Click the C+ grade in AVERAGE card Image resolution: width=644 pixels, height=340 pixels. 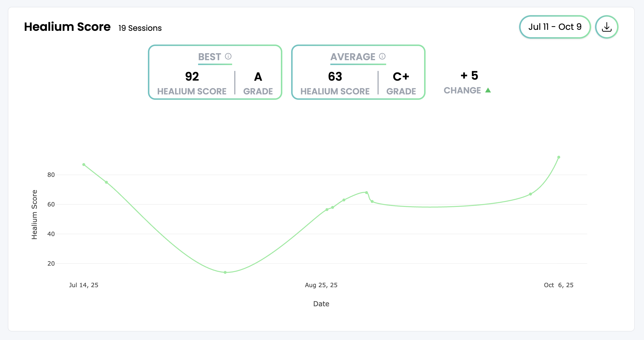click(401, 77)
